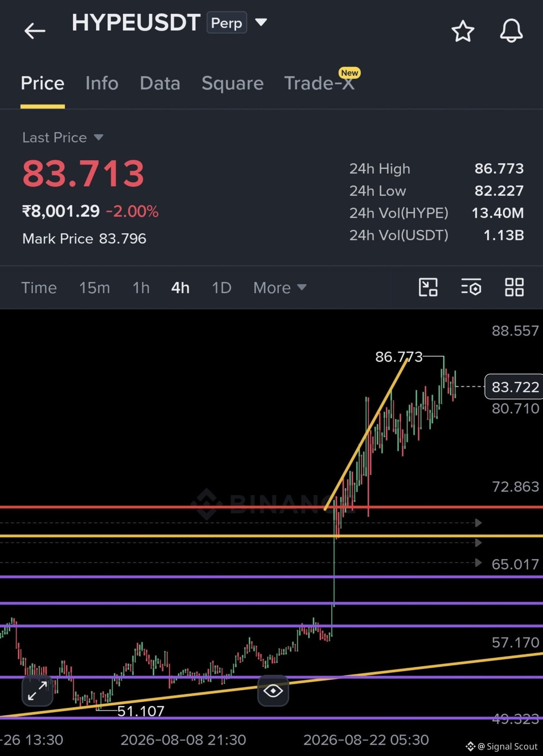Open the HYPEUSDT pair selector dropdown arrow

point(261,22)
